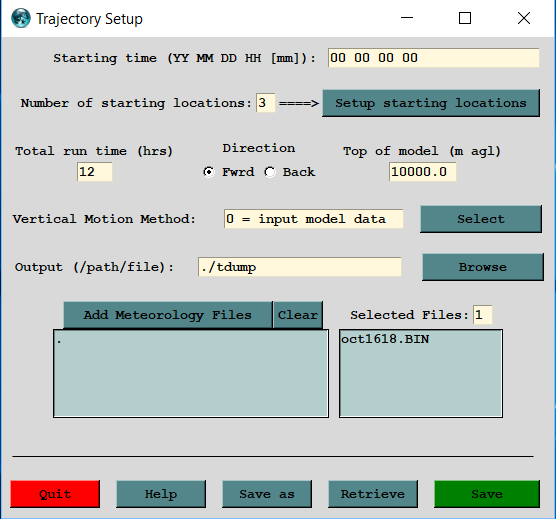Click the number of starting locations field
The width and height of the screenshot is (556, 519).
[x=266, y=103]
